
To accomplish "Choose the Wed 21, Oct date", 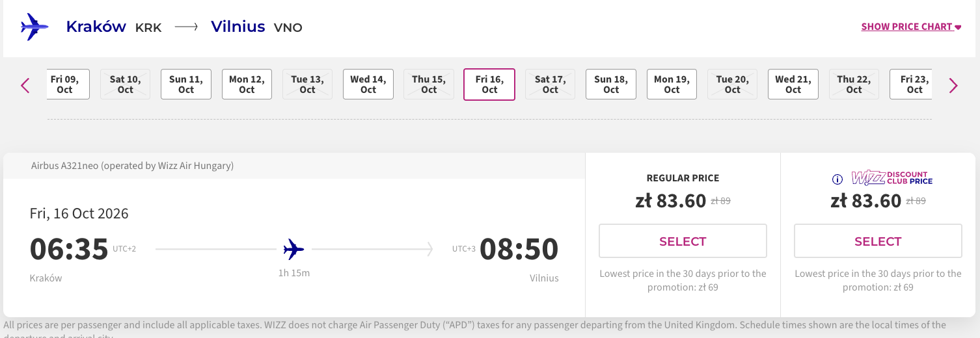I will click(793, 84).
